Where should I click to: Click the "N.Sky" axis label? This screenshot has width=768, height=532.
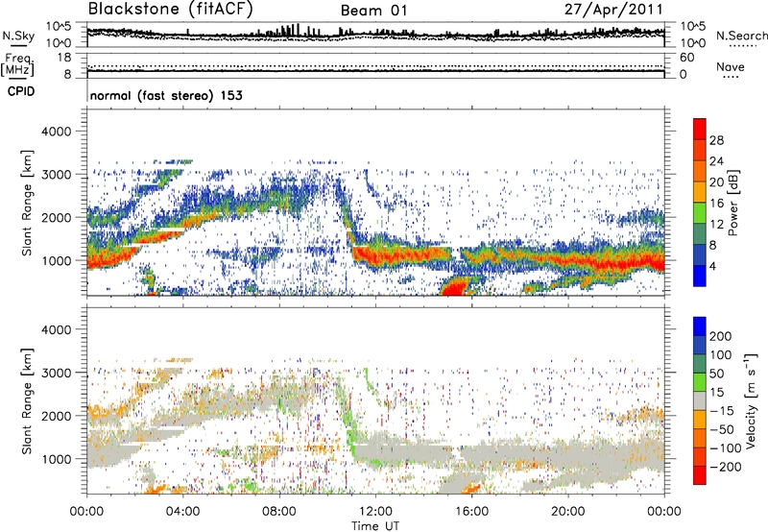click(x=18, y=36)
